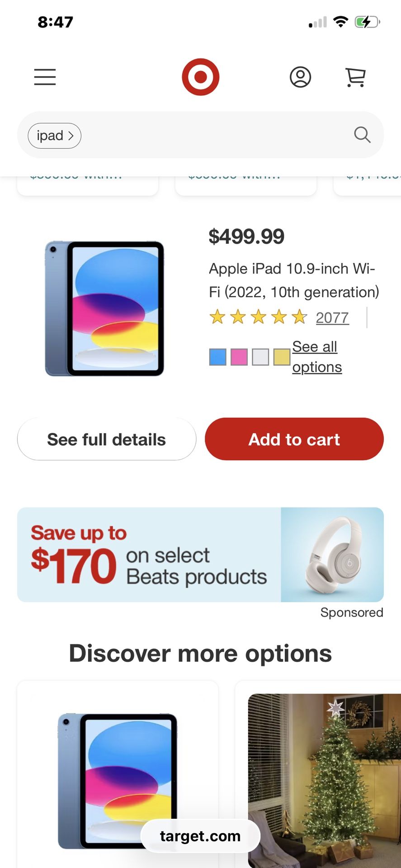Click the five-star rating stars

point(258,317)
